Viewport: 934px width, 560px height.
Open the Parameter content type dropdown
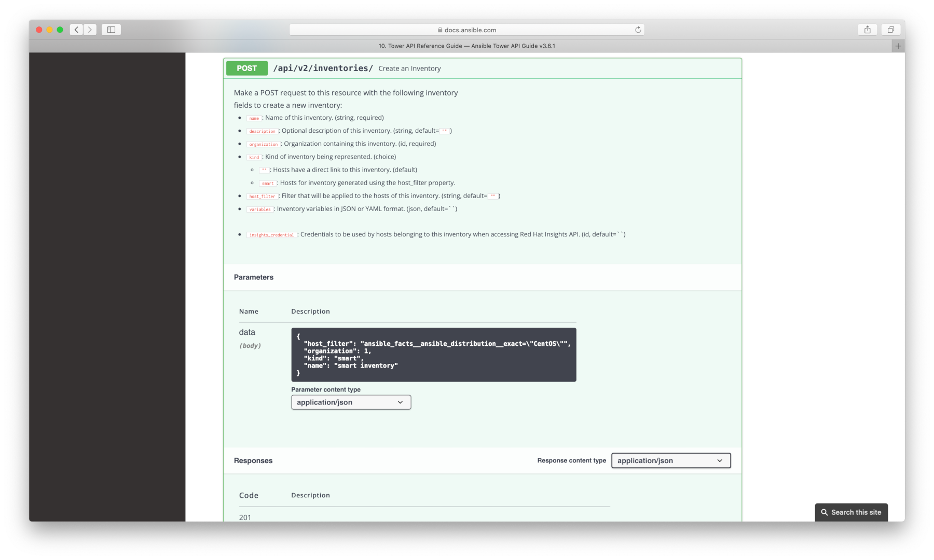point(351,402)
